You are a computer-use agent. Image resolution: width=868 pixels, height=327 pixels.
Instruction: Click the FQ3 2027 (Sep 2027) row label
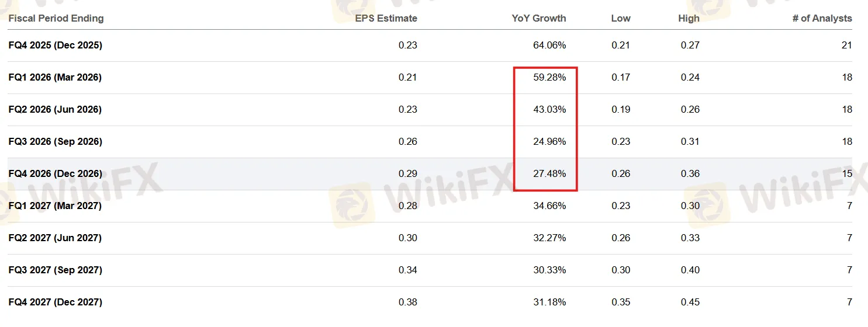(x=56, y=270)
